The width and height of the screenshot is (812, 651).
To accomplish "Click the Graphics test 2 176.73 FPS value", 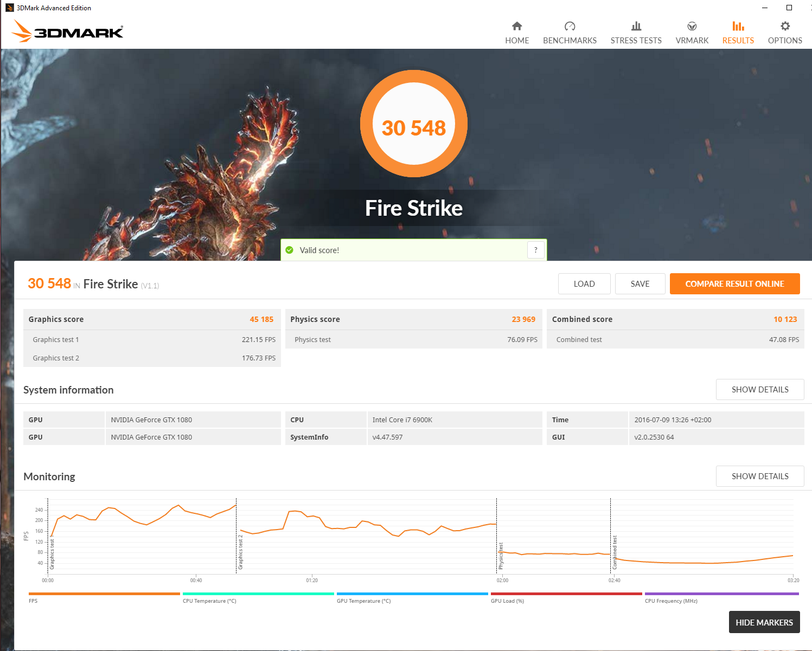I will 259,358.
